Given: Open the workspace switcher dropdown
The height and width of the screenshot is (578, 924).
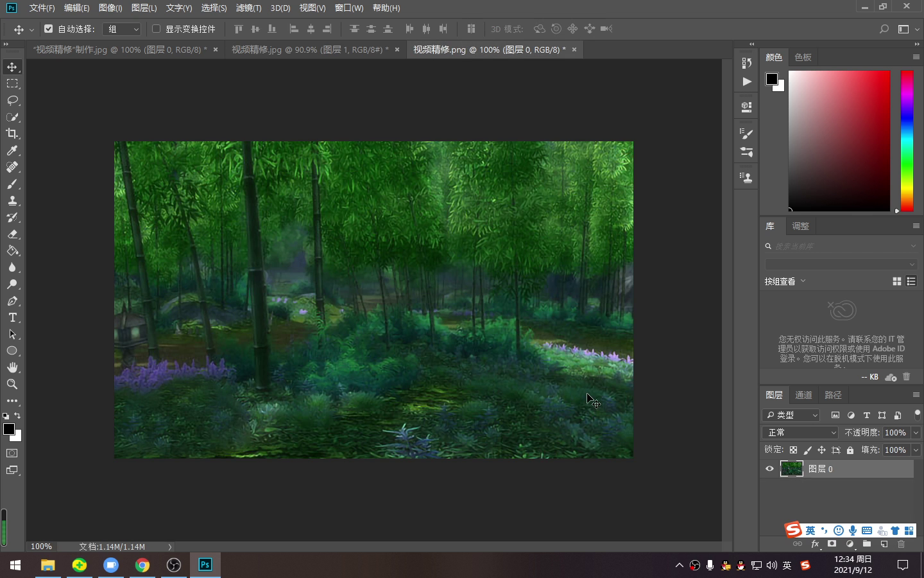Looking at the screenshot, I should [x=907, y=29].
